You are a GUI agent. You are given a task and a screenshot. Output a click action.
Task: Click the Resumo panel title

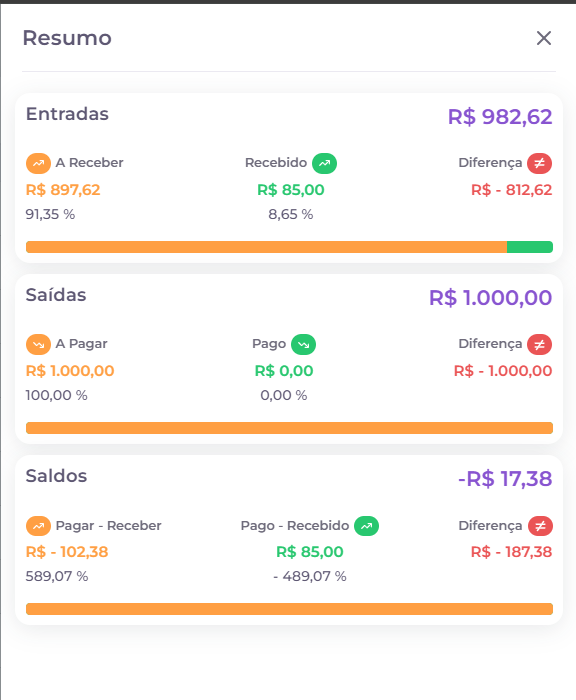click(67, 38)
